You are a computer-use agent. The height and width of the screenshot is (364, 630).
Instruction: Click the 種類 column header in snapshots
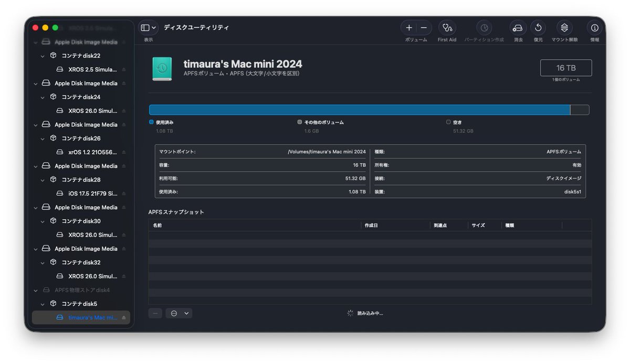(532, 225)
